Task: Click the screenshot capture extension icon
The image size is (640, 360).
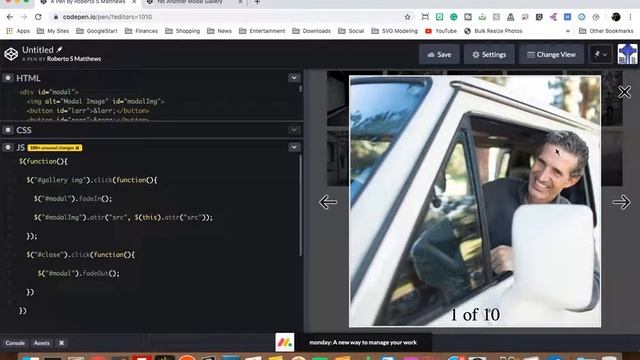Action: click(x=425, y=17)
